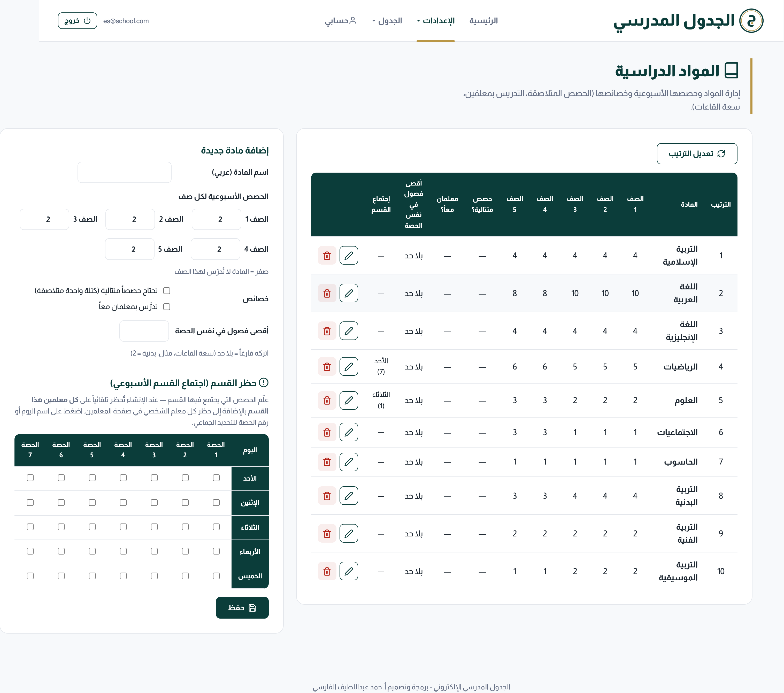Delete the الاجتماعيات subject row

[327, 432]
